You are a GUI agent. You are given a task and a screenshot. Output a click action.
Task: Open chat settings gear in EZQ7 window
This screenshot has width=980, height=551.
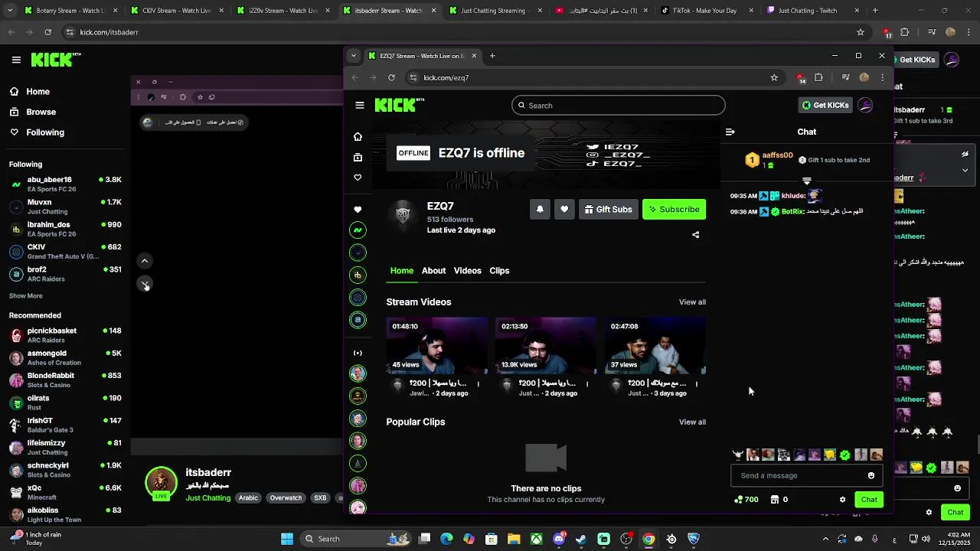point(842,500)
